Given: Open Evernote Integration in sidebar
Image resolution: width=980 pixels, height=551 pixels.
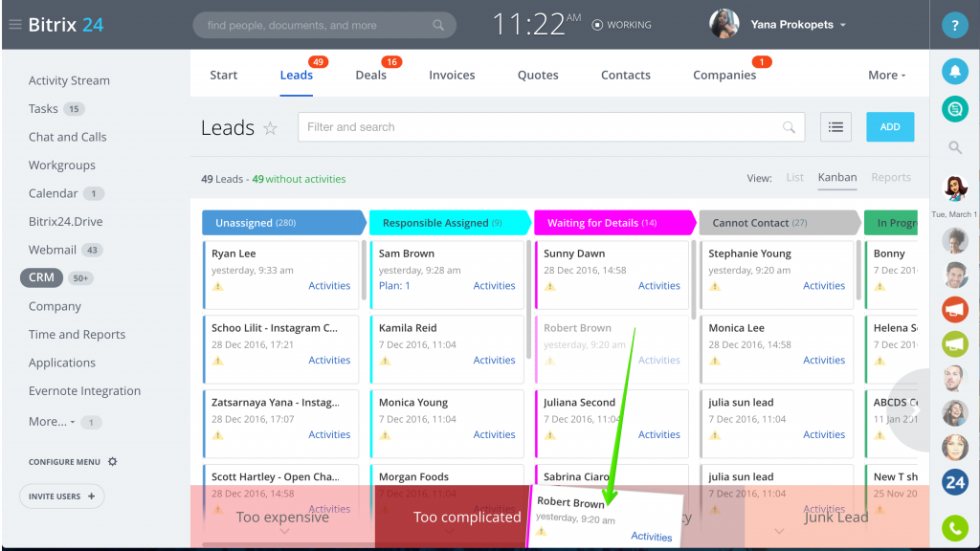Looking at the screenshot, I should [x=84, y=391].
